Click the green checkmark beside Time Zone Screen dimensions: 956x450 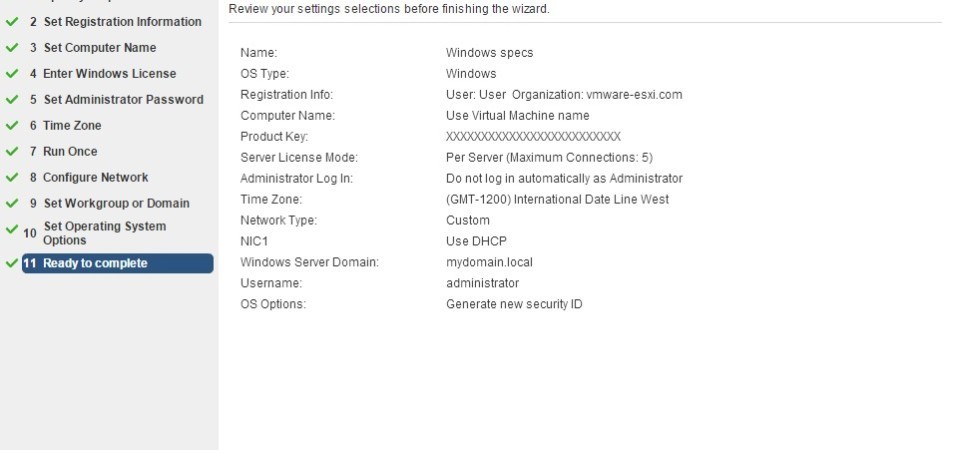coord(12,125)
